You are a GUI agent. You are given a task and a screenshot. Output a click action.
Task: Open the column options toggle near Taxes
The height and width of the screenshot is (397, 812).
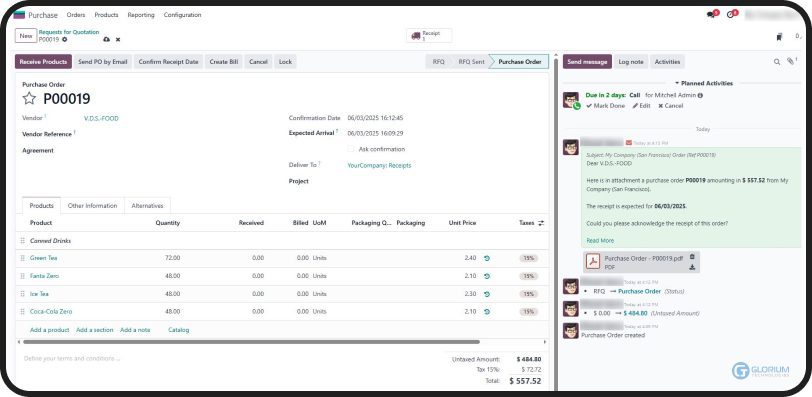[x=541, y=223]
